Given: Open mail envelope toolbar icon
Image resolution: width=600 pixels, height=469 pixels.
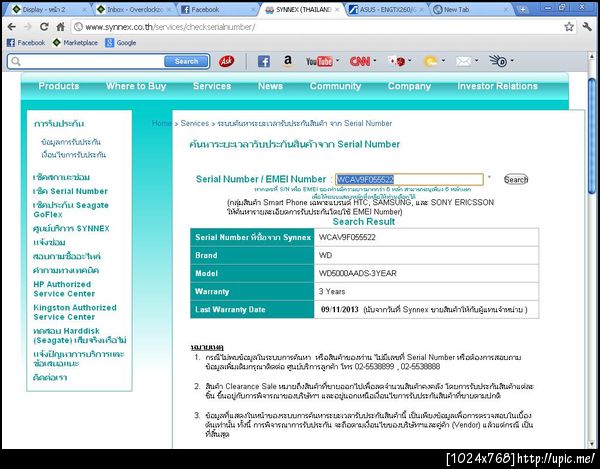Looking at the screenshot, I should tap(463, 61).
